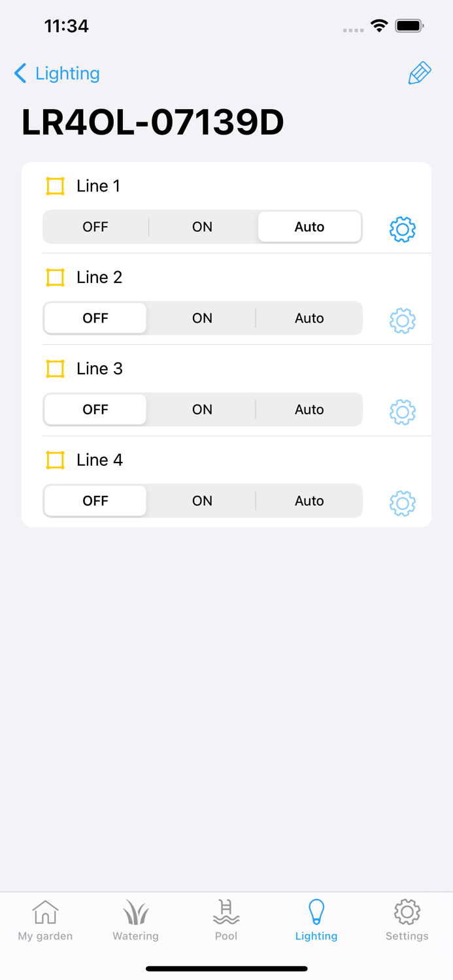Viewport: 453px width, 980px height.
Task: Go back to Lighting list
Action: pos(58,73)
